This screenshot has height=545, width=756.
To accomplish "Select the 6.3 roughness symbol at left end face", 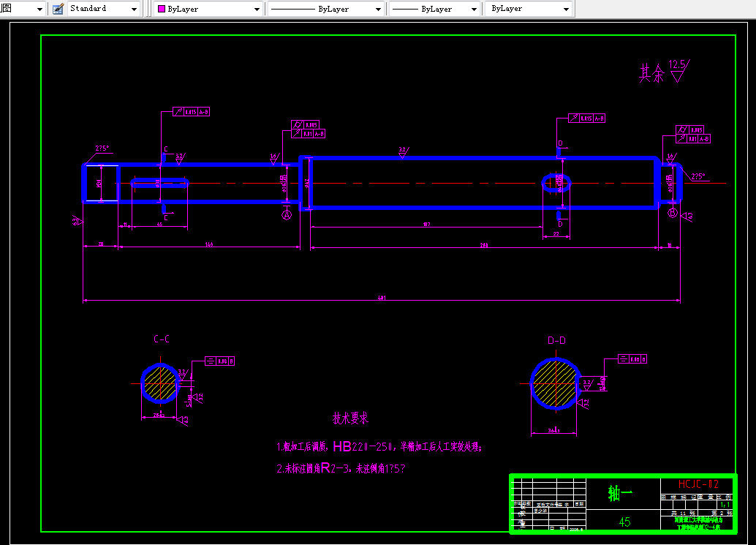I will point(78,220).
